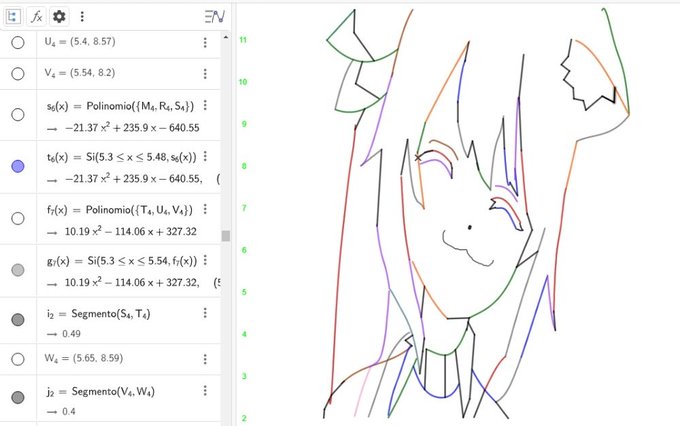Toggle visibility of f₇(x) polynomial
This screenshot has width=680, height=426.
[x=18, y=218]
